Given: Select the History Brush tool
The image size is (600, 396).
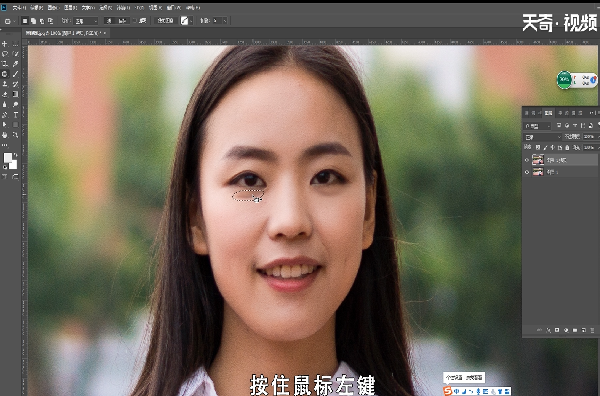Looking at the screenshot, I should click(15, 84).
